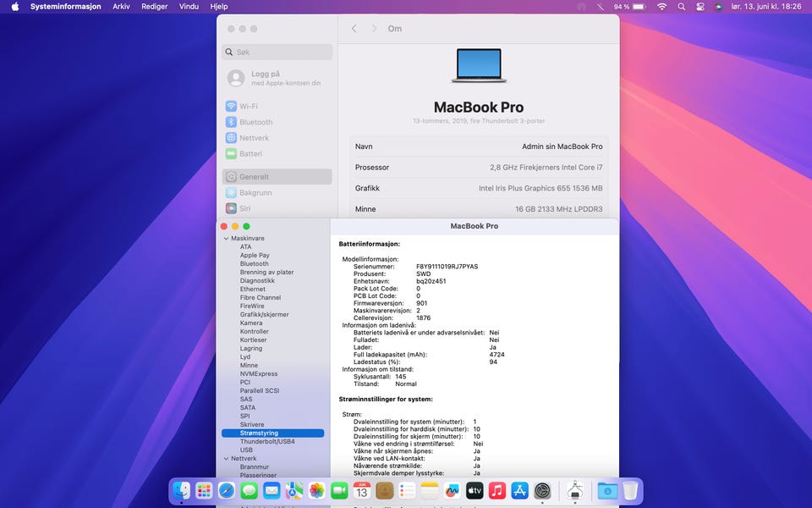Open Siri in Settings sidebar

277,208
